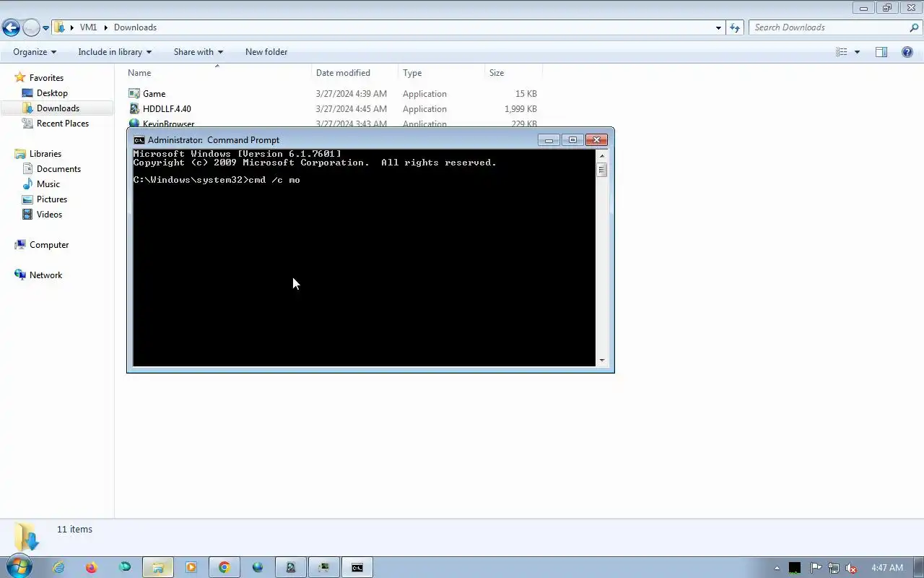Image resolution: width=924 pixels, height=578 pixels.
Task: Click 1,999 KB size cell
Action: click(x=520, y=109)
